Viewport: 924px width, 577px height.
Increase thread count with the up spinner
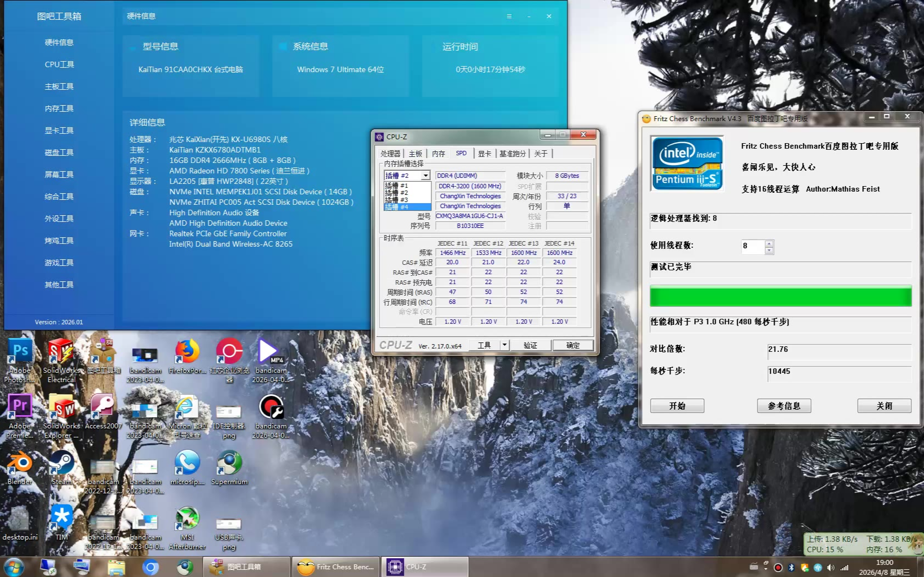click(769, 243)
